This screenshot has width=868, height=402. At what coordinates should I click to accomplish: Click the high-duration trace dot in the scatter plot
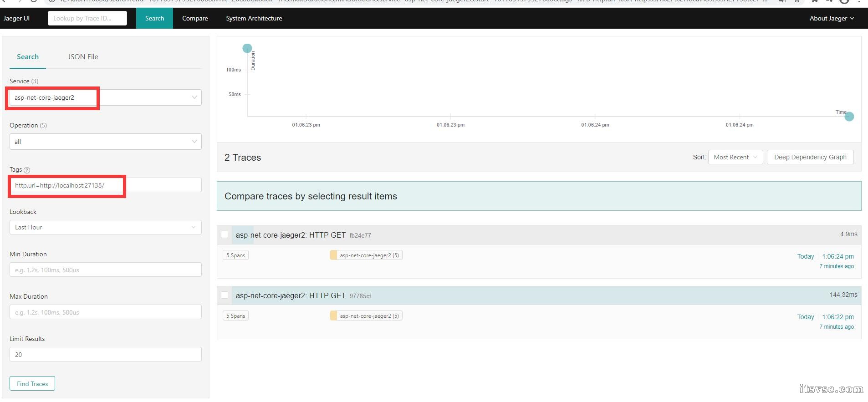[x=247, y=48]
